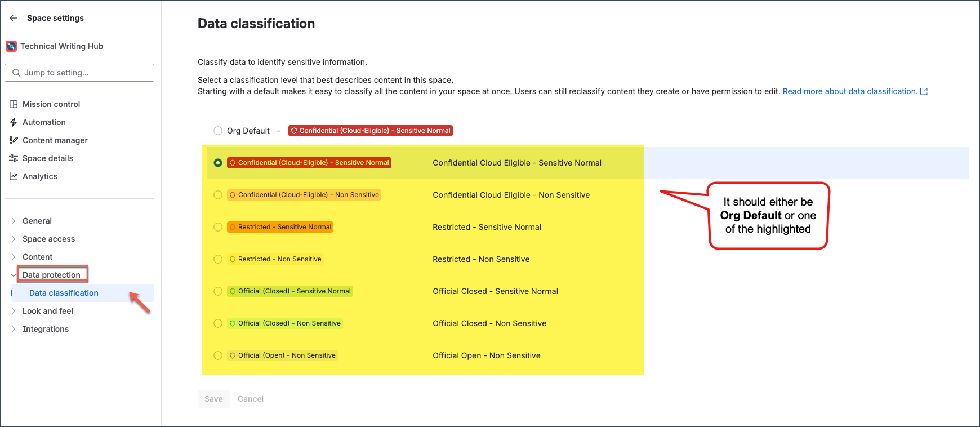Choose the Restricted - Non Sensitive radio button

click(x=218, y=259)
